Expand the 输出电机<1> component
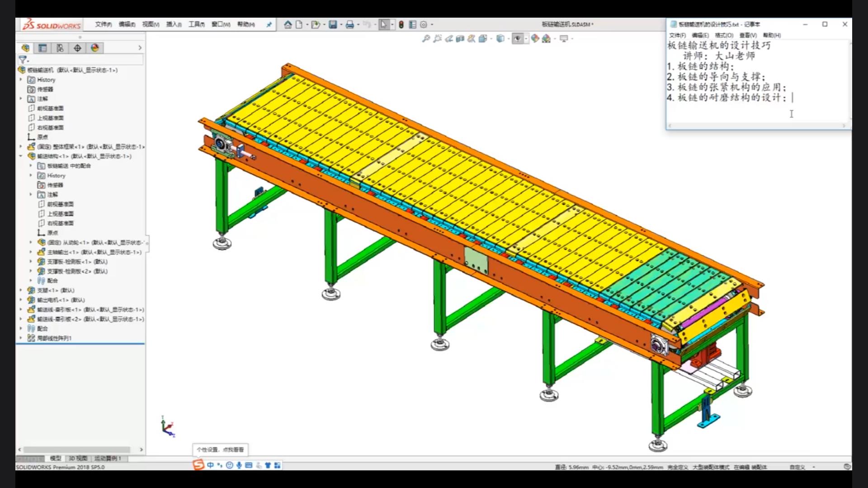 point(21,300)
